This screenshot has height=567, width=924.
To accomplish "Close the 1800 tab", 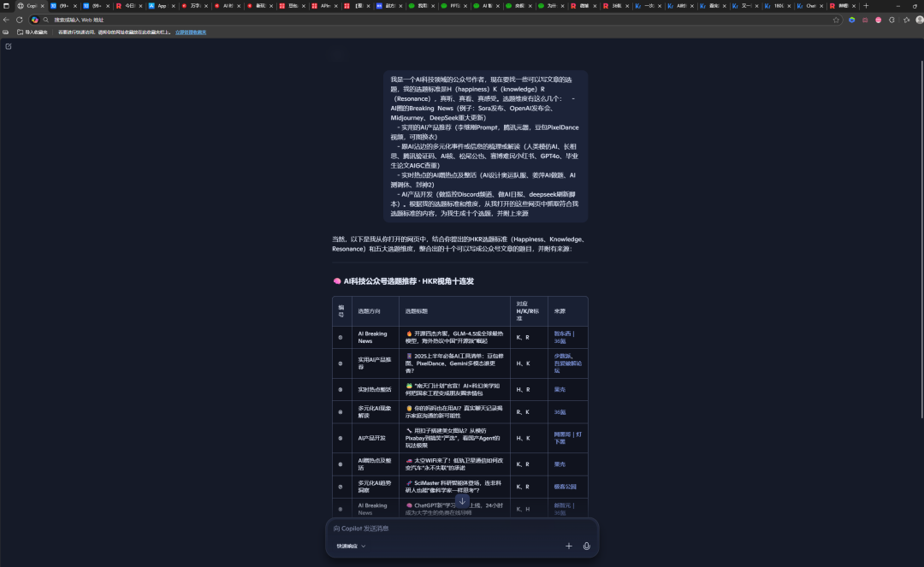I will tap(789, 6).
